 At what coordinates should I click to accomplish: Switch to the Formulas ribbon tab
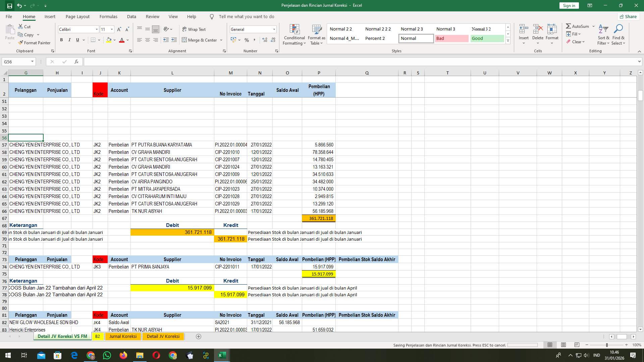[x=108, y=16]
